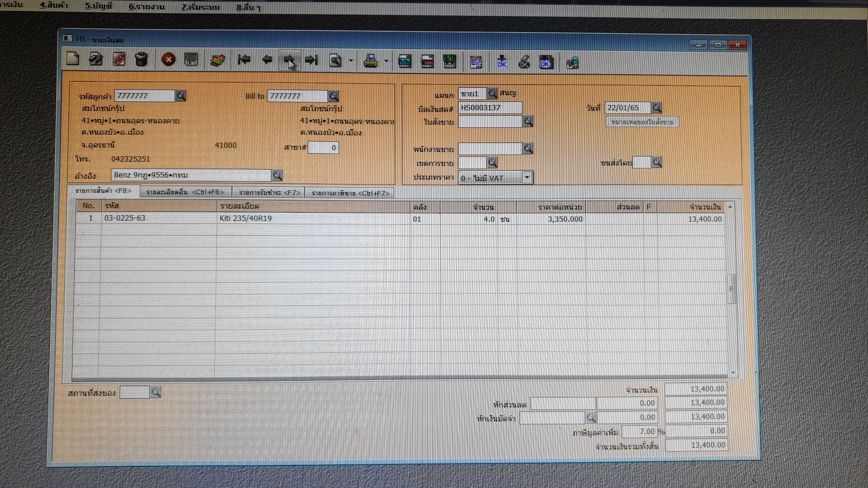Image resolution: width=868 pixels, height=488 pixels.
Task: Select the Kiti 235/40R19 description cell
Action: tap(314, 219)
